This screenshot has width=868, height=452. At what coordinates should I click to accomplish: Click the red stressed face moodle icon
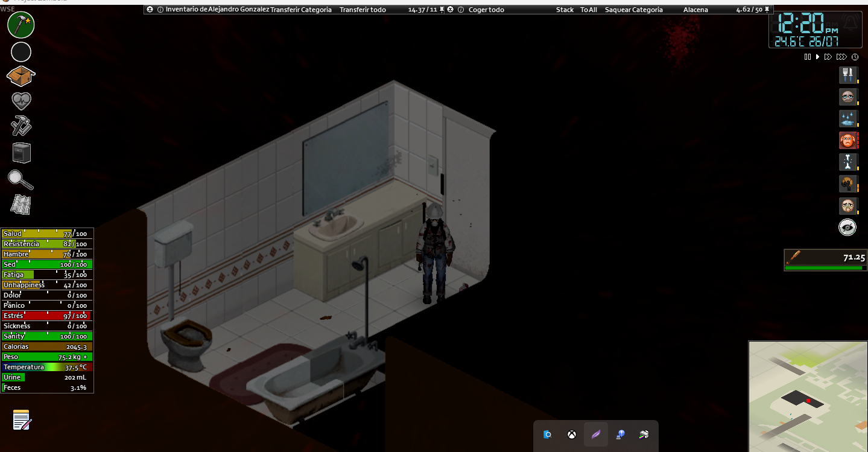click(x=848, y=141)
